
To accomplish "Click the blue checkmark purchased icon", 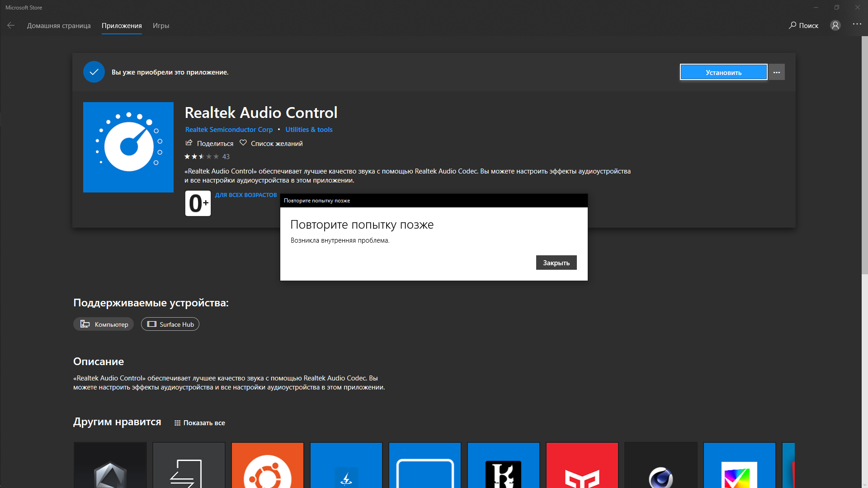I will pyautogui.click(x=94, y=72).
